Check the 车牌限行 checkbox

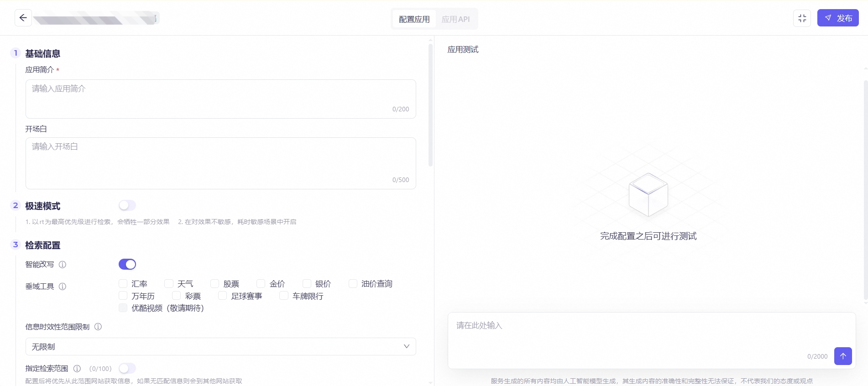283,296
